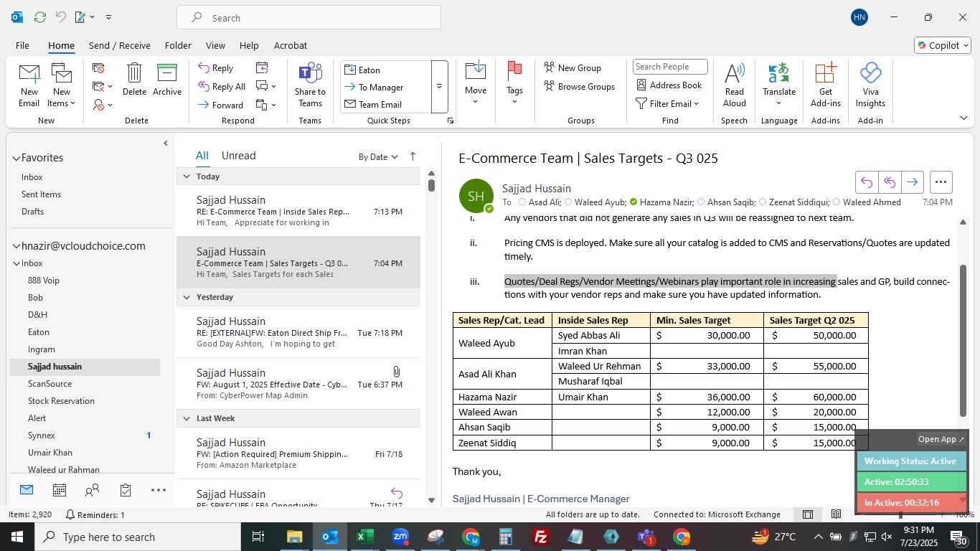Reverse sort order arrow in message list
The image size is (980, 551).
[413, 156]
